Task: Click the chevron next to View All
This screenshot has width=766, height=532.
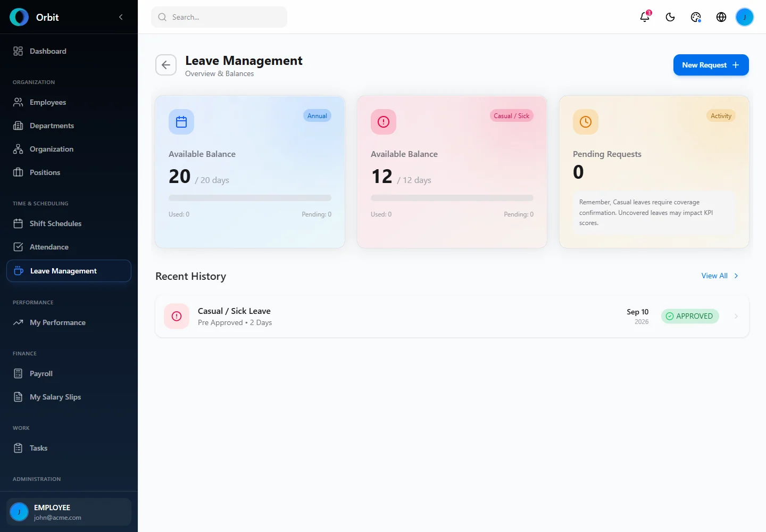Action: (x=736, y=276)
